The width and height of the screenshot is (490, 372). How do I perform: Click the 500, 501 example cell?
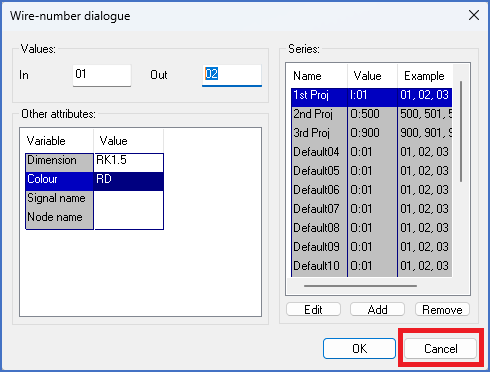[x=425, y=116]
